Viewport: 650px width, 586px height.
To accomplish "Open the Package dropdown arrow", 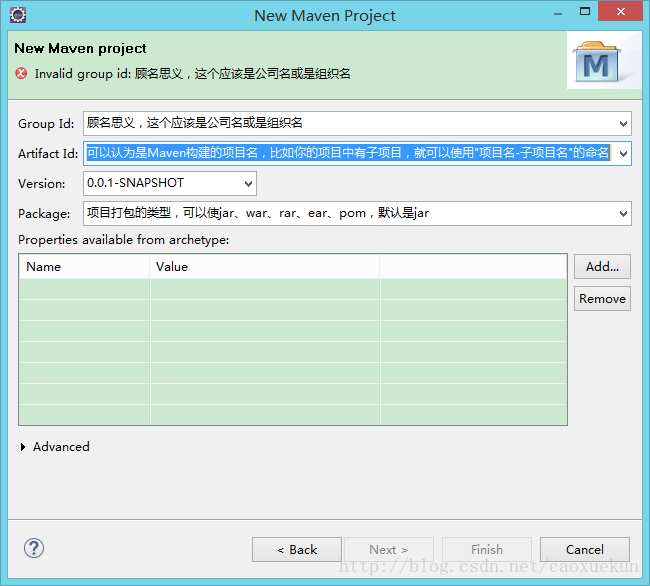I will 623,214.
